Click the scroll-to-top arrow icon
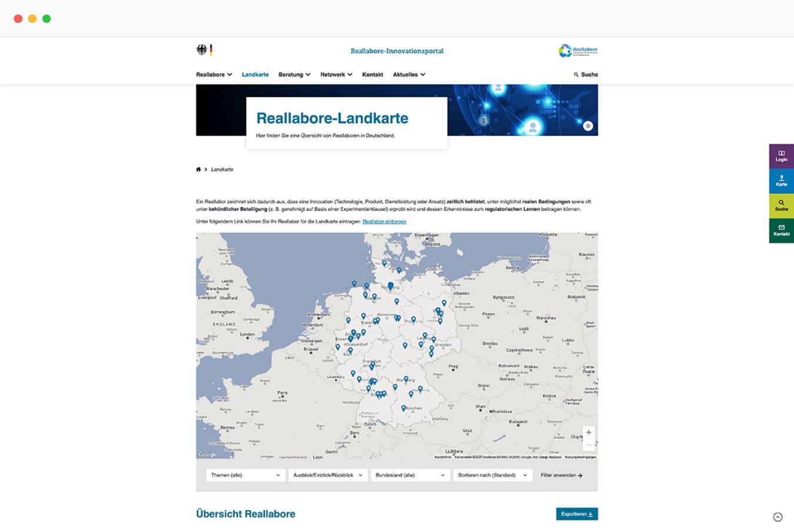This screenshot has height=532, width=794. pyautogui.click(x=778, y=517)
